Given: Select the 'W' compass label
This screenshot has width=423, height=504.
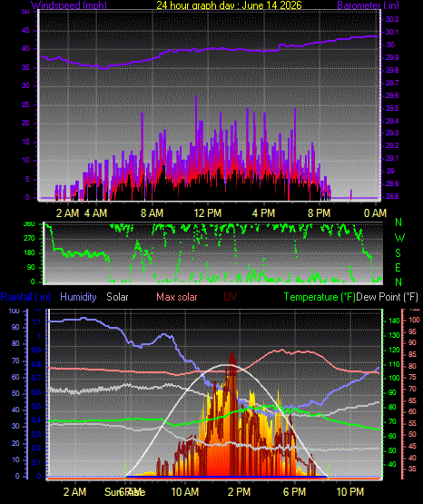Looking at the screenshot, I should 399,238.
